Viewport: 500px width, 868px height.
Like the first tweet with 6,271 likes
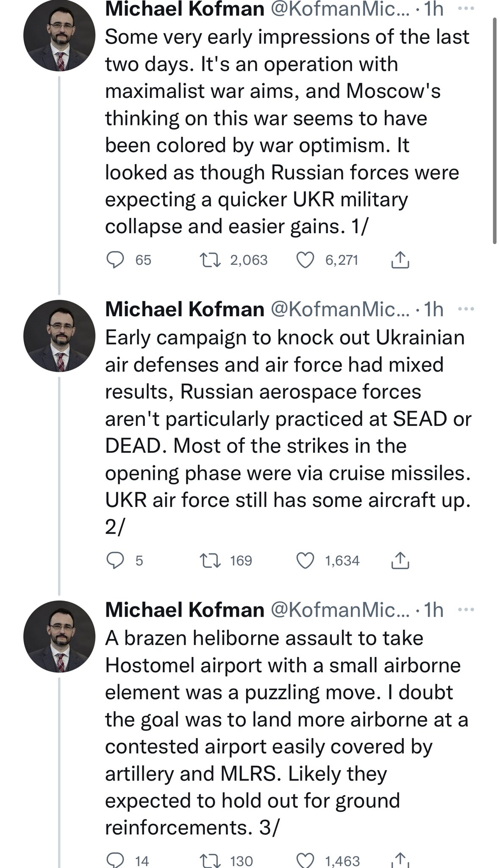305,260
